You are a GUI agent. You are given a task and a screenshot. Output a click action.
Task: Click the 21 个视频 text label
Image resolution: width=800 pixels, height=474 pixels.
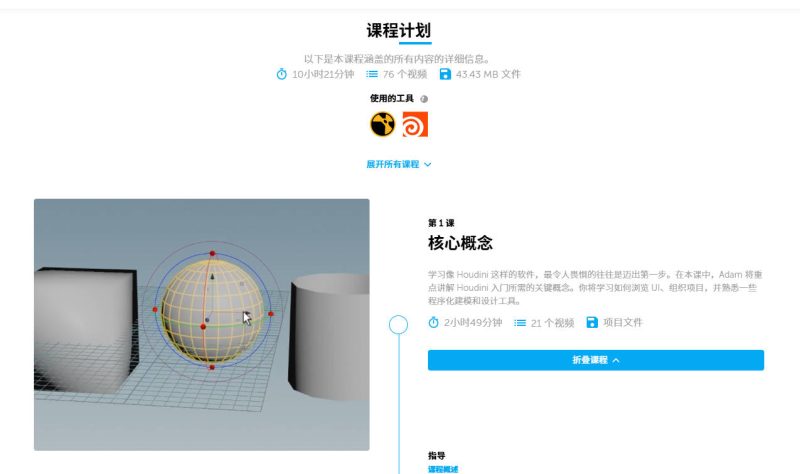tap(552, 323)
